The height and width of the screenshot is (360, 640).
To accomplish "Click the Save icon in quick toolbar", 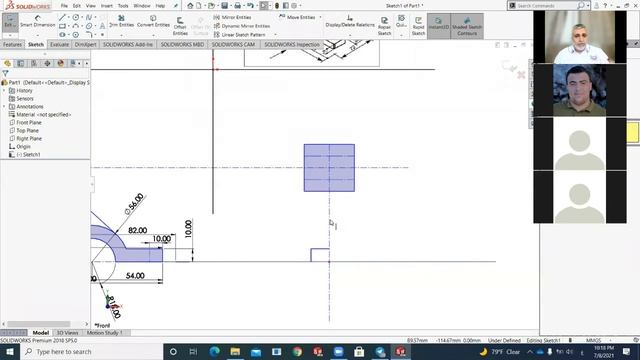I will pyautogui.click(x=224, y=6).
